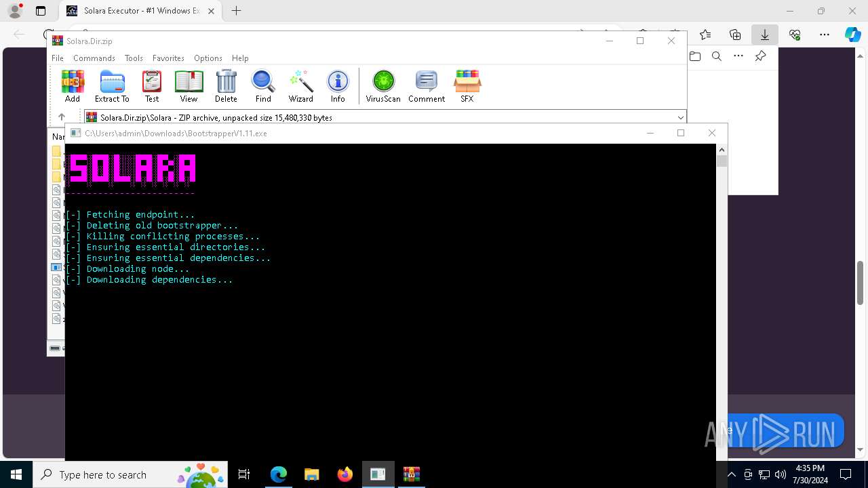Open the Find tool in WinRAR

tap(263, 86)
